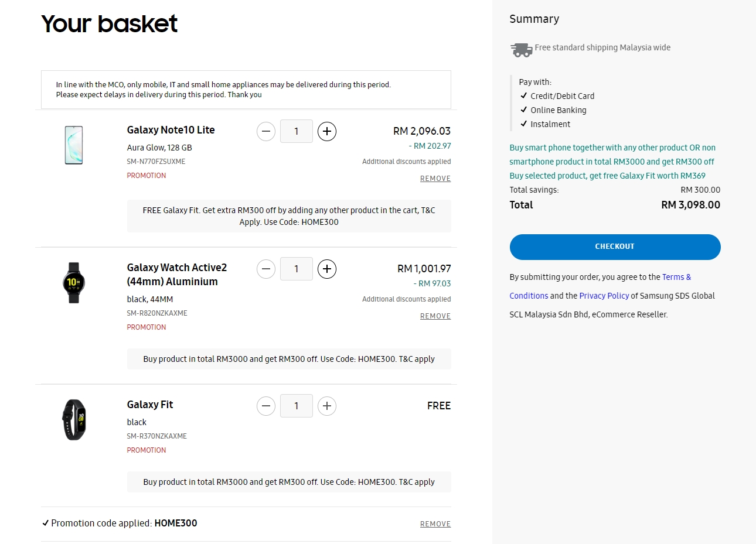Increase Galaxy Note10 Lite quantity with plus
This screenshot has height=544, width=756.
(x=327, y=132)
